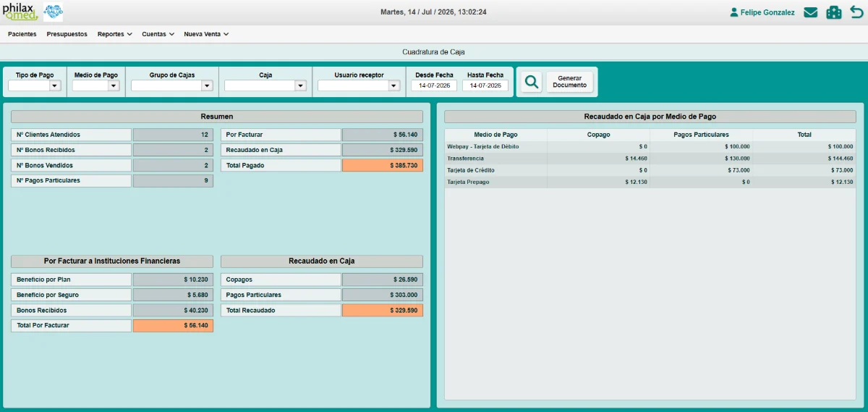Image resolution: width=868 pixels, height=412 pixels.
Task: Click the hospital building icon
Action: 834,12
